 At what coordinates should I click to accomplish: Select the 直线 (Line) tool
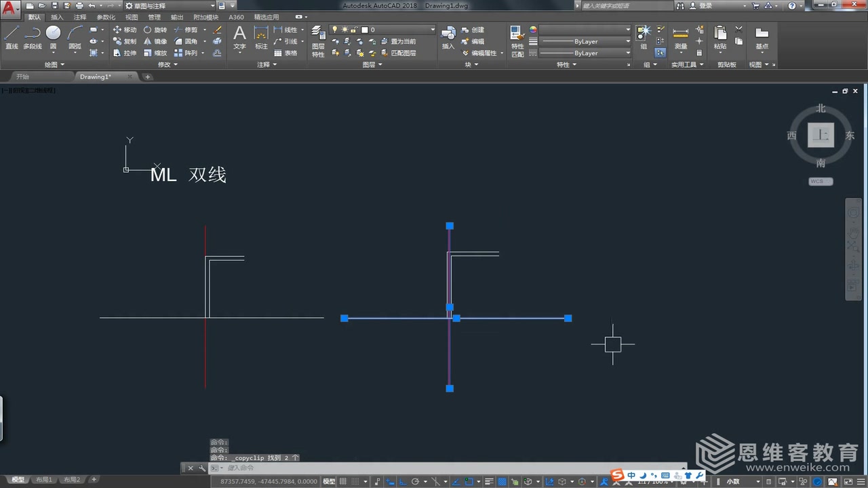click(12, 37)
